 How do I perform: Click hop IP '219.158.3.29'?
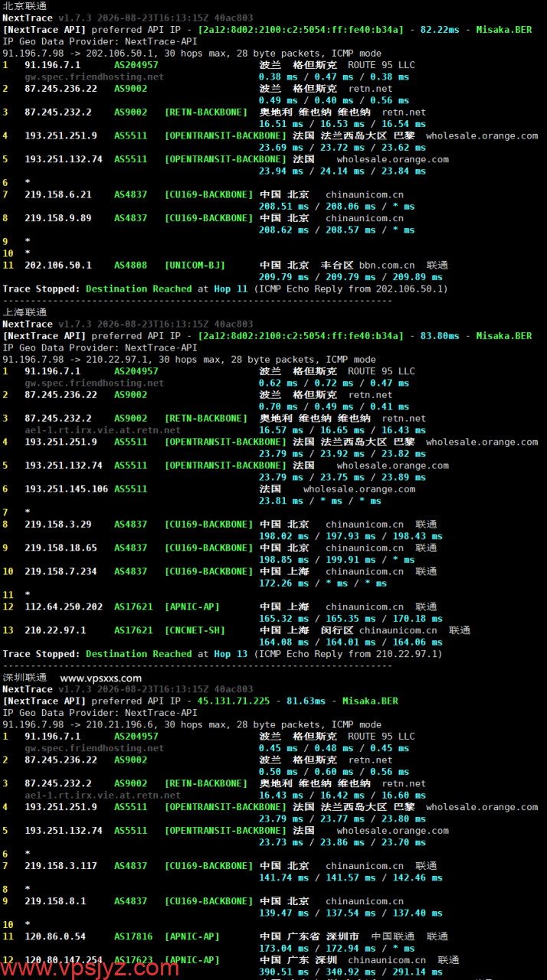pyautogui.click(x=57, y=524)
